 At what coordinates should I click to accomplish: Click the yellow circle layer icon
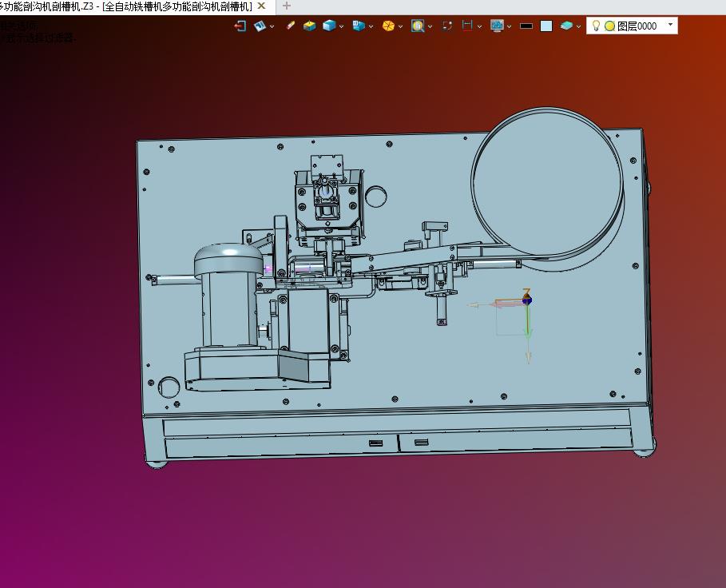(609, 26)
